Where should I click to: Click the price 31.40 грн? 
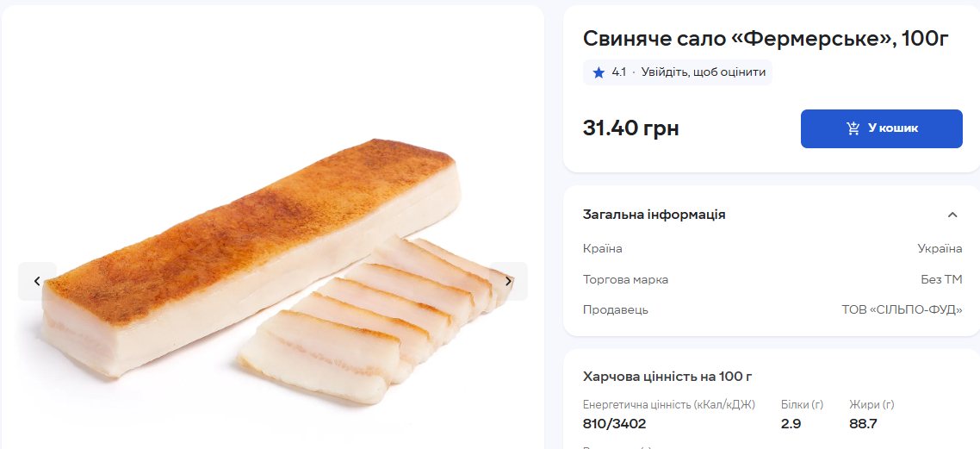[630, 128]
